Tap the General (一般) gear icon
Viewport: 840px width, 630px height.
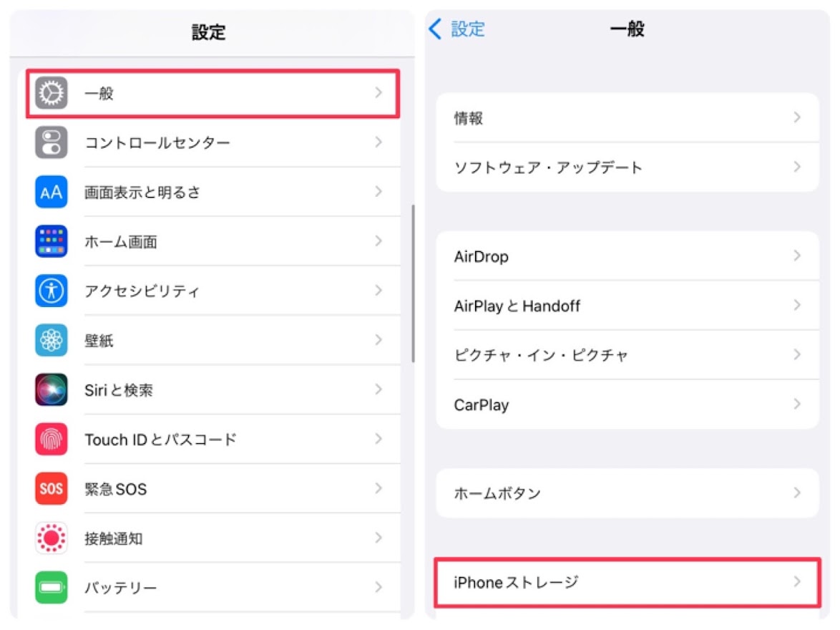pos(52,93)
